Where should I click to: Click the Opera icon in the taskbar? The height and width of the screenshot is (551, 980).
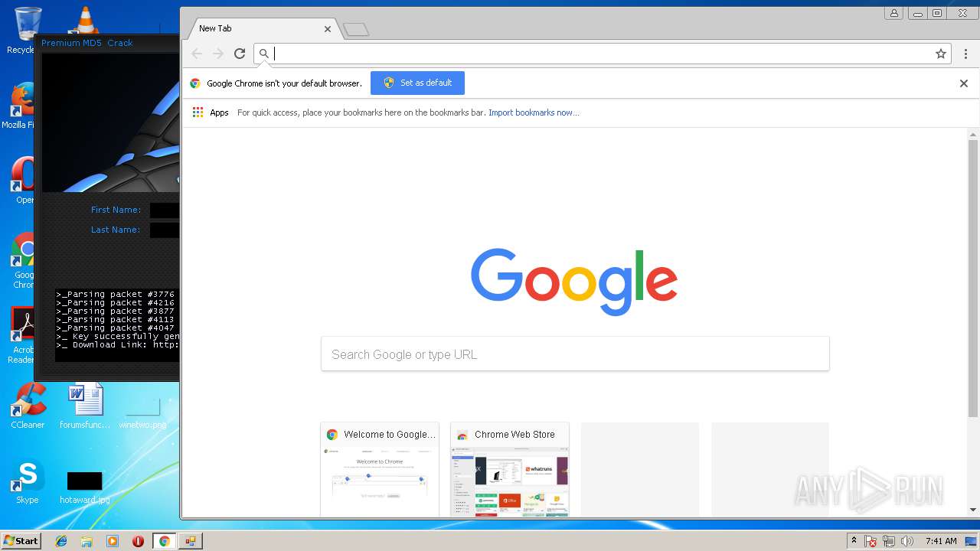click(x=138, y=541)
